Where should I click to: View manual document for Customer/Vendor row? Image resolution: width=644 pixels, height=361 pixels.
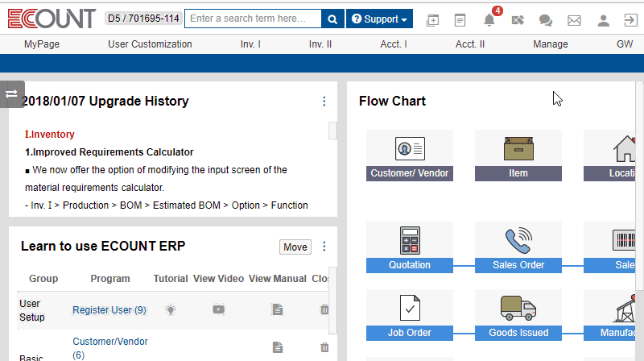pos(278,347)
